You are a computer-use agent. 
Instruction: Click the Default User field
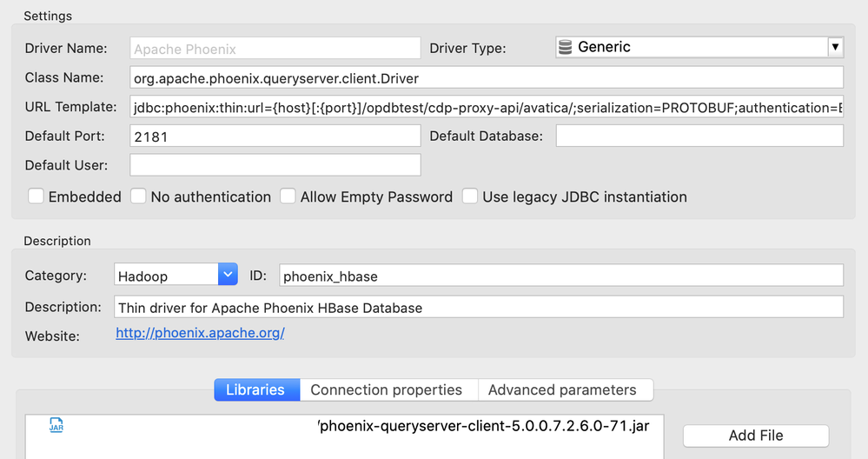click(x=275, y=165)
